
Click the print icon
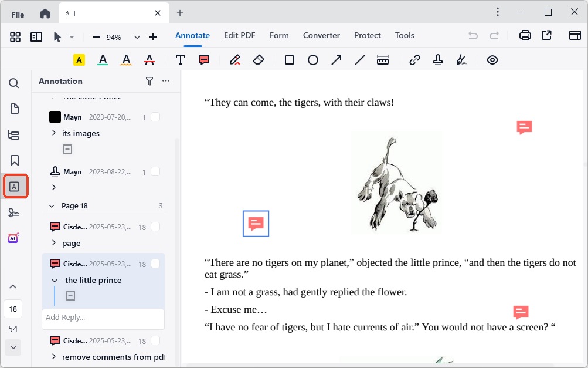(525, 36)
